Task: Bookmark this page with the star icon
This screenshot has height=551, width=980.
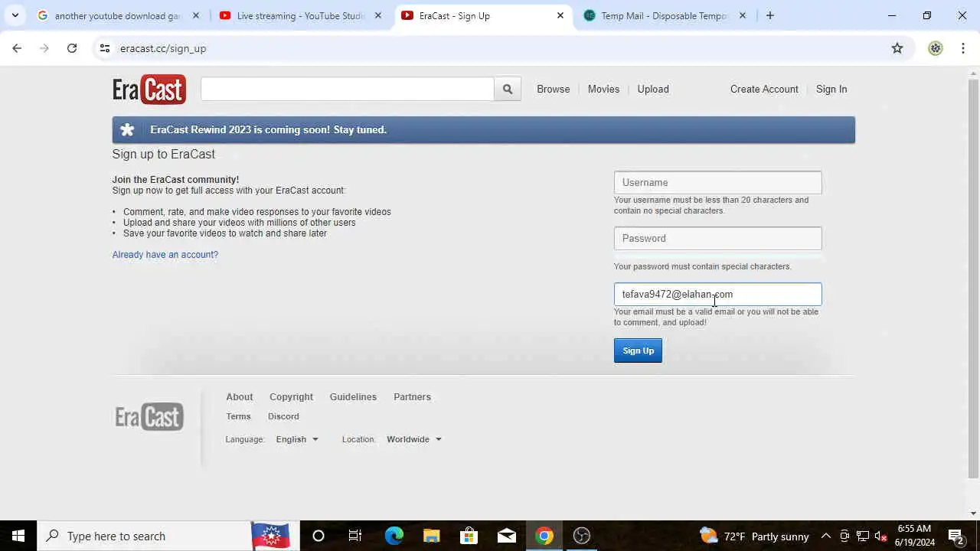Action: point(897,48)
